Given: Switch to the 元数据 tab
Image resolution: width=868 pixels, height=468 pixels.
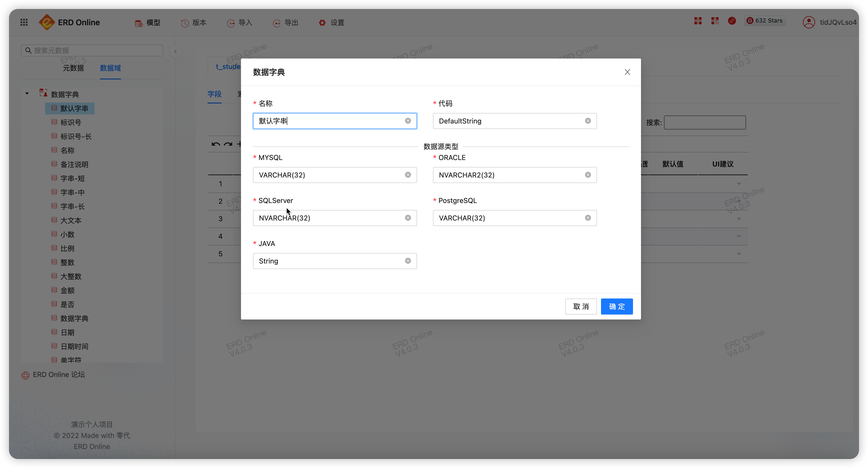Looking at the screenshot, I should (73, 68).
